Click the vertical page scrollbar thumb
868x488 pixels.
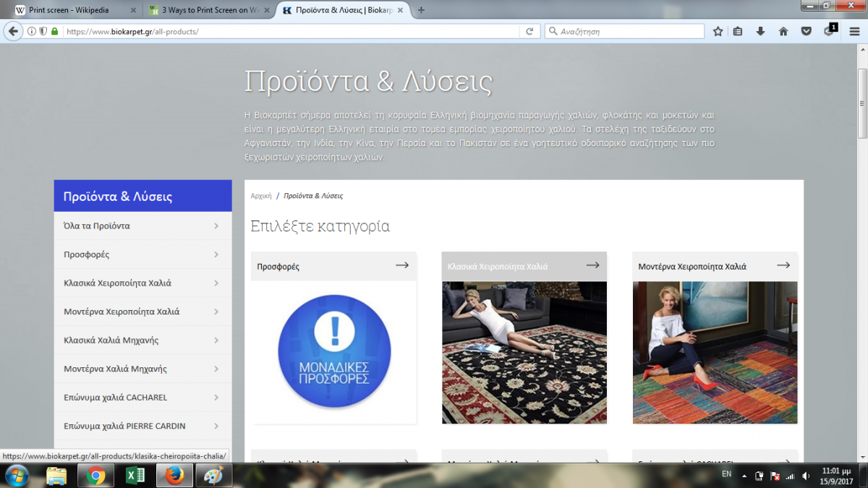click(x=862, y=103)
